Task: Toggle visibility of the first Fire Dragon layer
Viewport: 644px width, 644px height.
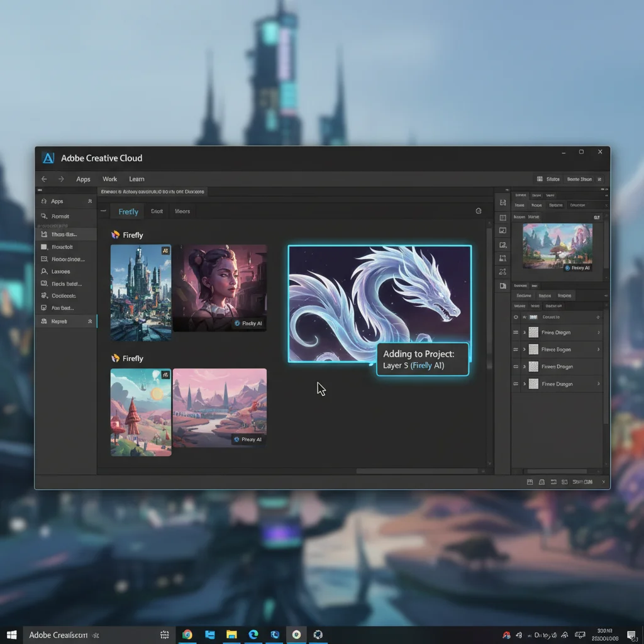Action: click(x=516, y=333)
